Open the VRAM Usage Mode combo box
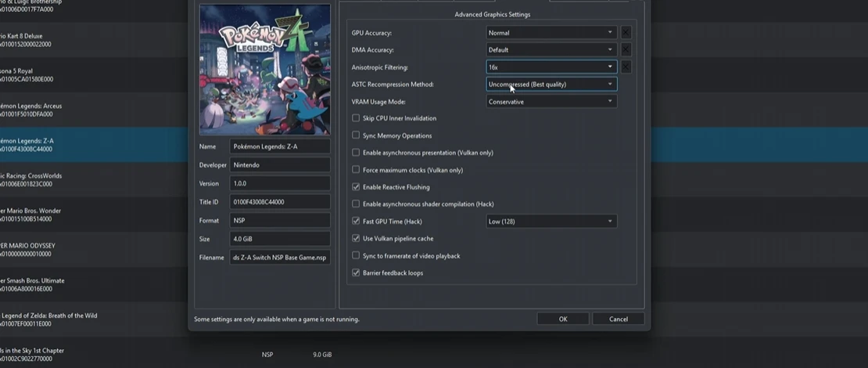 coord(551,102)
